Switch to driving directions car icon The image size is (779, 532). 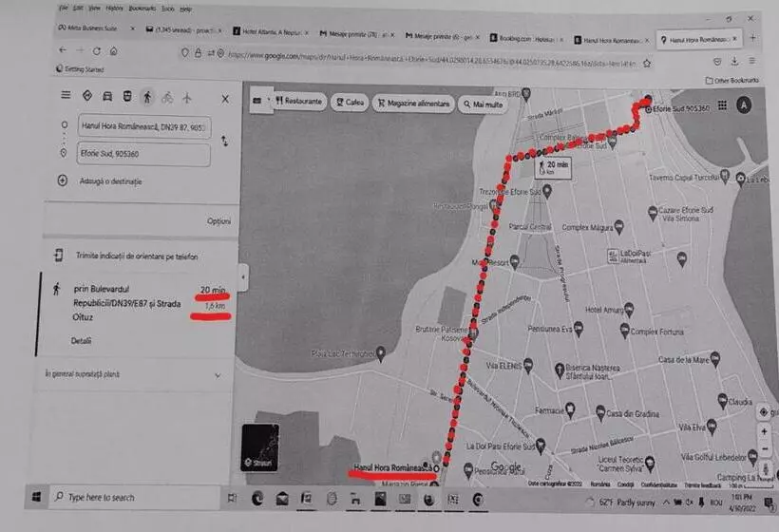point(106,96)
